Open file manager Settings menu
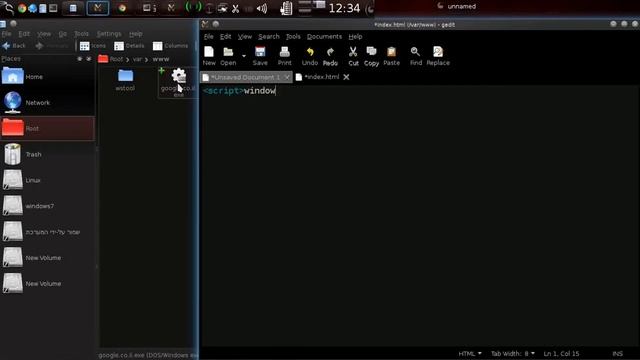Image resolution: width=640 pixels, height=360 pixels. pyautogui.click(x=109, y=34)
